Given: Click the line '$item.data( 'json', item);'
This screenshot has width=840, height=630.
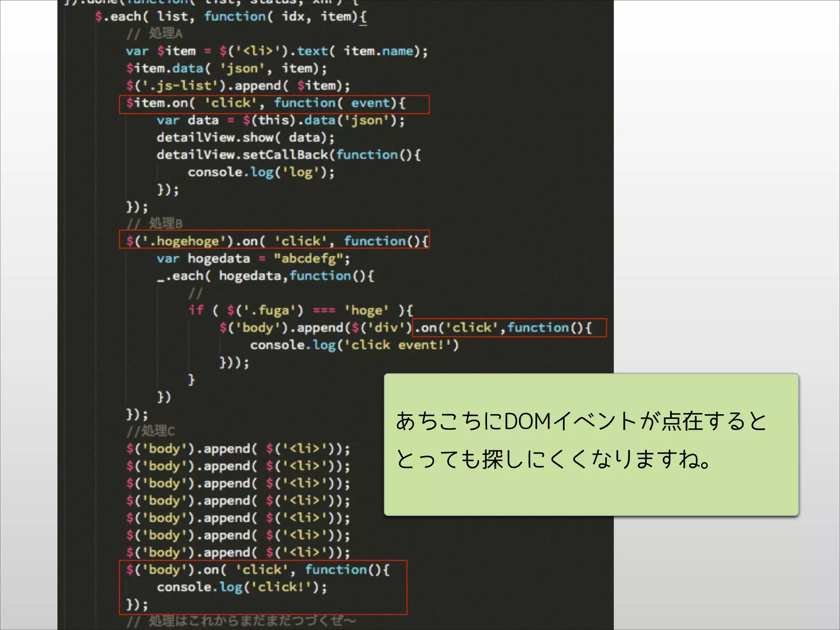Looking at the screenshot, I should 226,68.
